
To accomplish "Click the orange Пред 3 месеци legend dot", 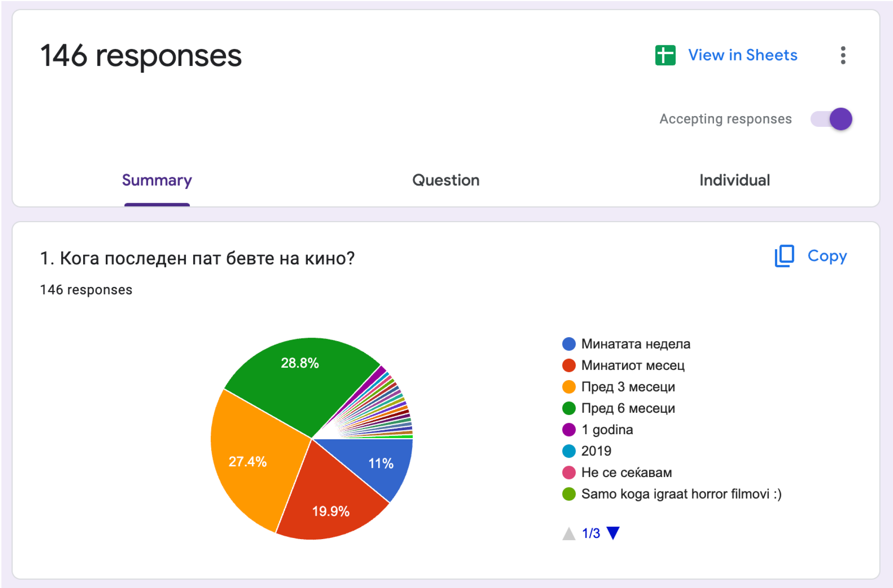I will pos(569,387).
